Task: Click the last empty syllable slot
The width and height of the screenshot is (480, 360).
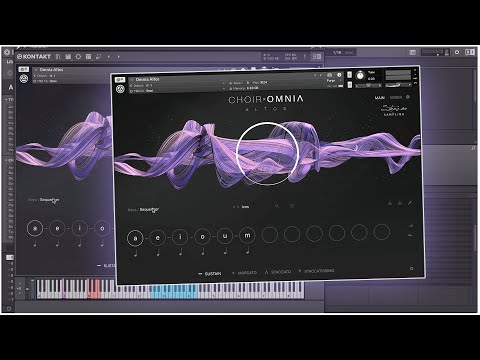Action: point(382,232)
